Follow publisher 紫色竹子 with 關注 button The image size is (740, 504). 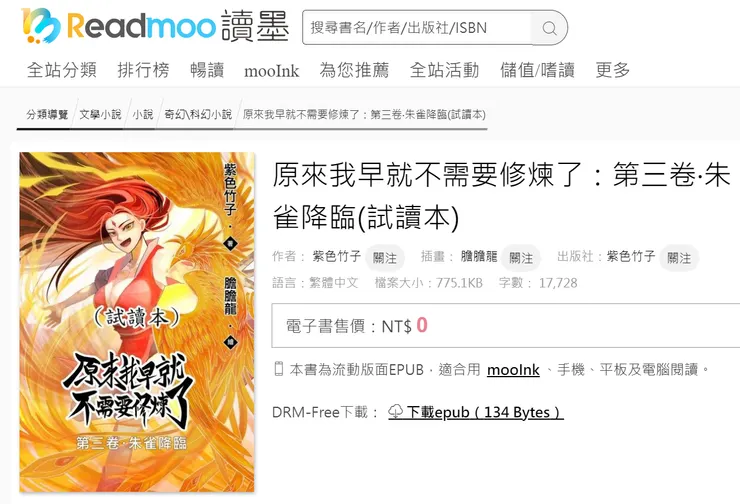[x=679, y=258]
